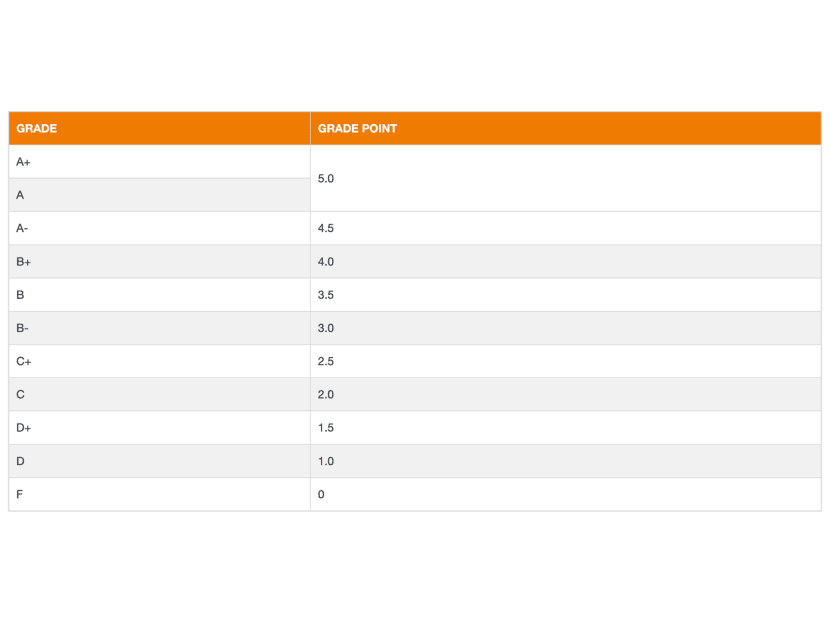
Task: Select the B- grade cell
Action: (x=22, y=328)
